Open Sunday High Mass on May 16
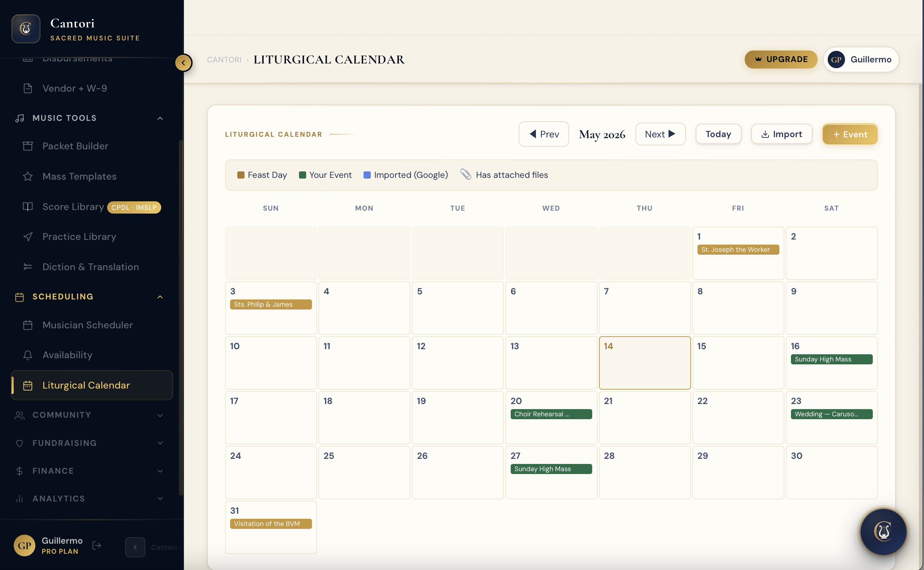The image size is (924, 570). coord(831,359)
